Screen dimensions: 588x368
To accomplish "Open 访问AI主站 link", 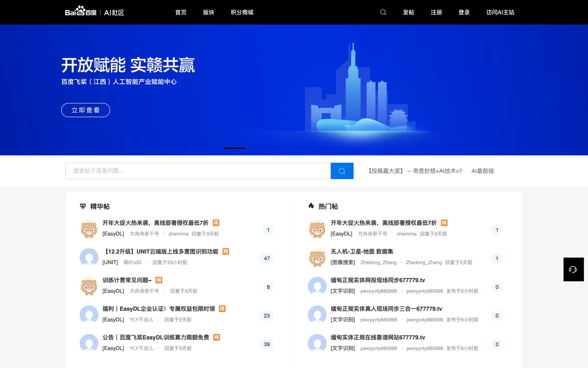I will 500,12.
